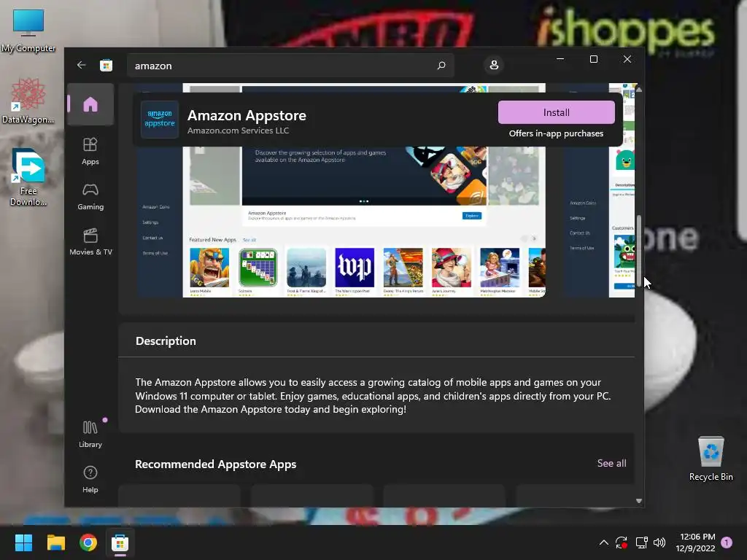Open File Explorer from the taskbar
747x560 pixels.
click(55, 542)
